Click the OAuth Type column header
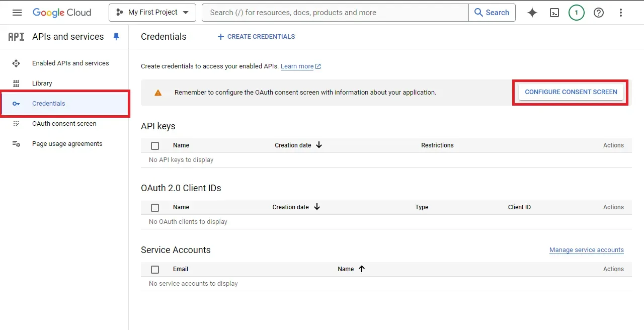The width and height of the screenshot is (644, 330). pyautogui.click(x=422, y=207)
